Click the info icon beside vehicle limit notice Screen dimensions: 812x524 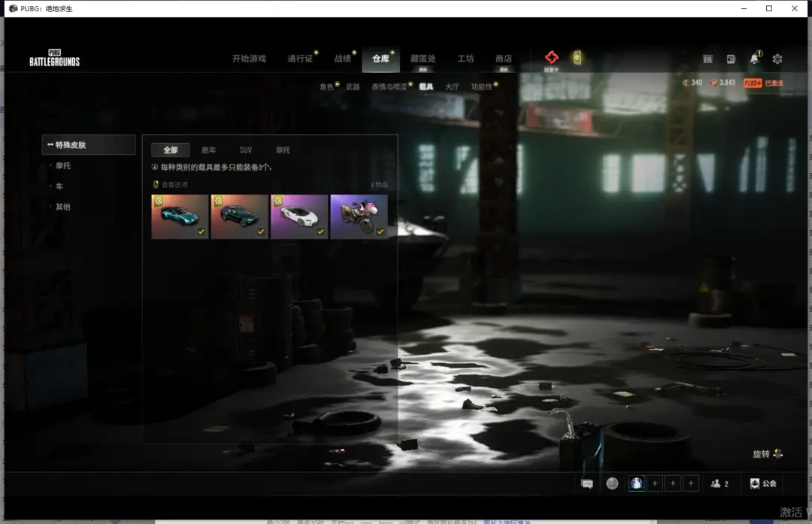point(155,167)
